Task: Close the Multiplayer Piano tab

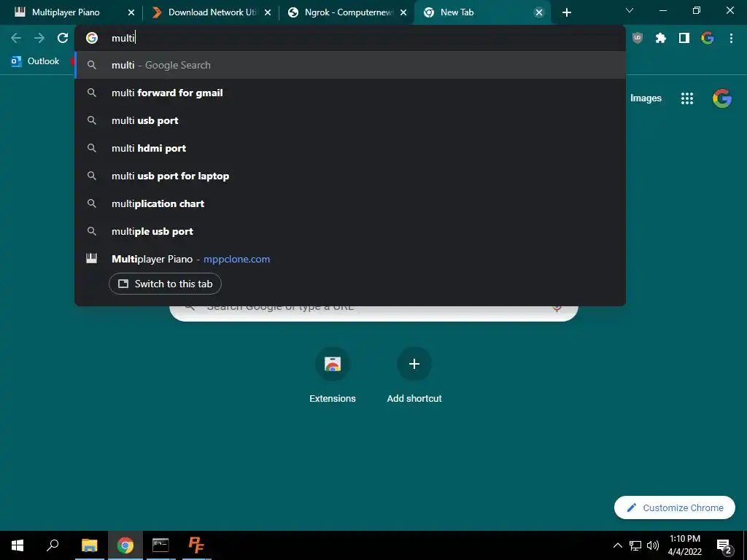Action: [x=131, y=13]
